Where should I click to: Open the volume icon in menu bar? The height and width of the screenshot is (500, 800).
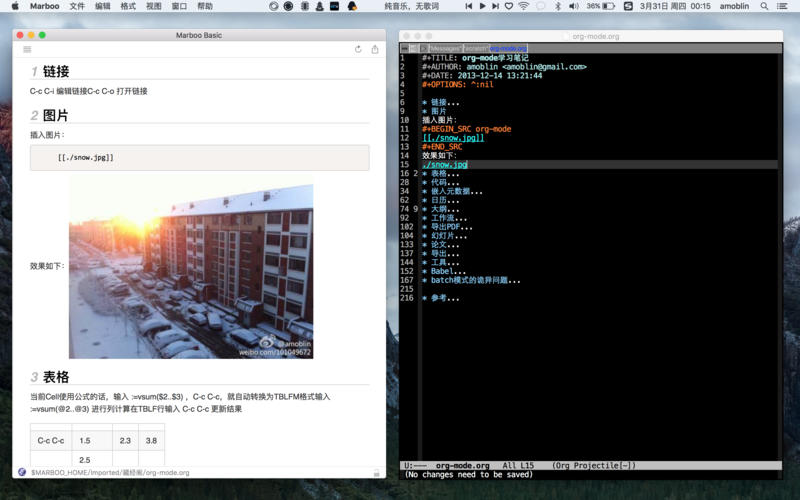tap(572, 6)
